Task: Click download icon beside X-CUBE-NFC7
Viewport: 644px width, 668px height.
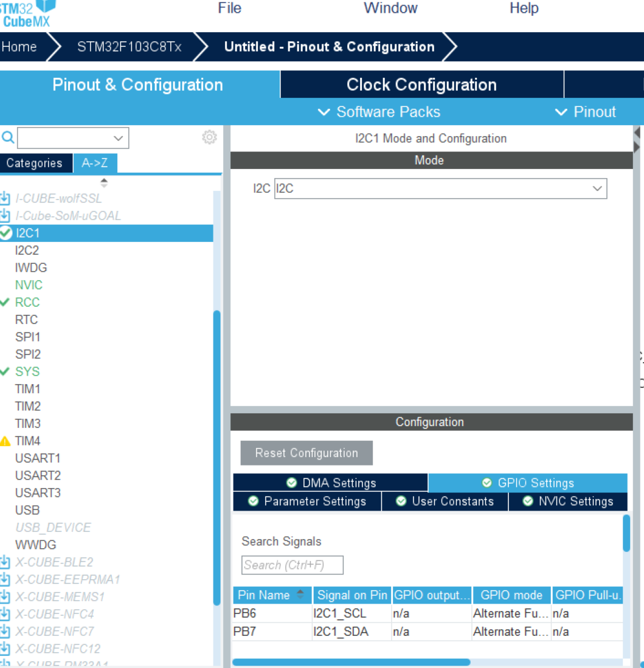Action: point(5,632)
